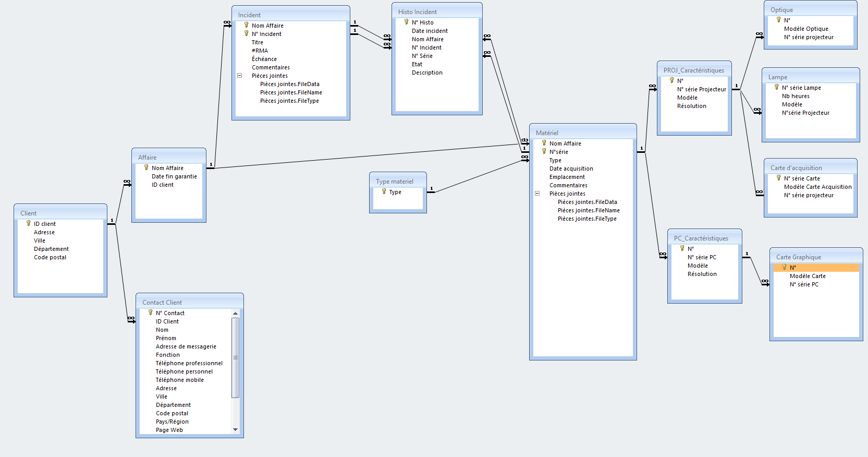Select the Optique table title bar
This screenshot has width=868, height=457.
(x=811, y=9)
